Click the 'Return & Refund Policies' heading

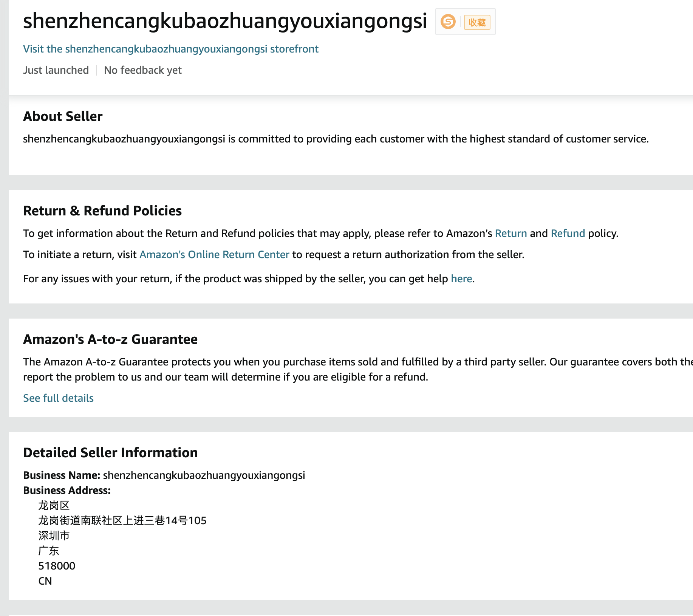click(102, 211)
